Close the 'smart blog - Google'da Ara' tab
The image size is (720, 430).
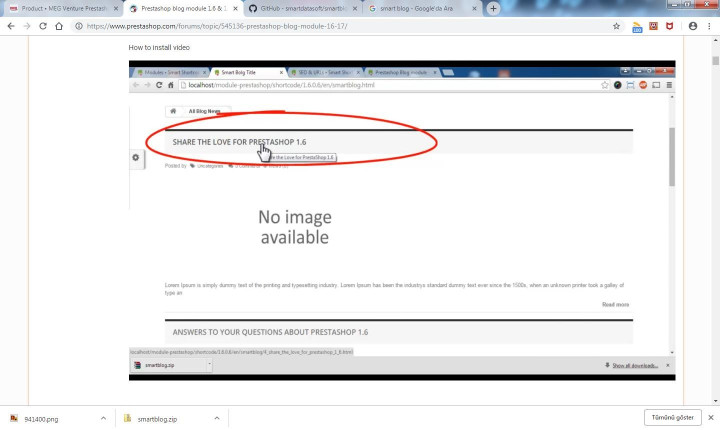[474, 8]
